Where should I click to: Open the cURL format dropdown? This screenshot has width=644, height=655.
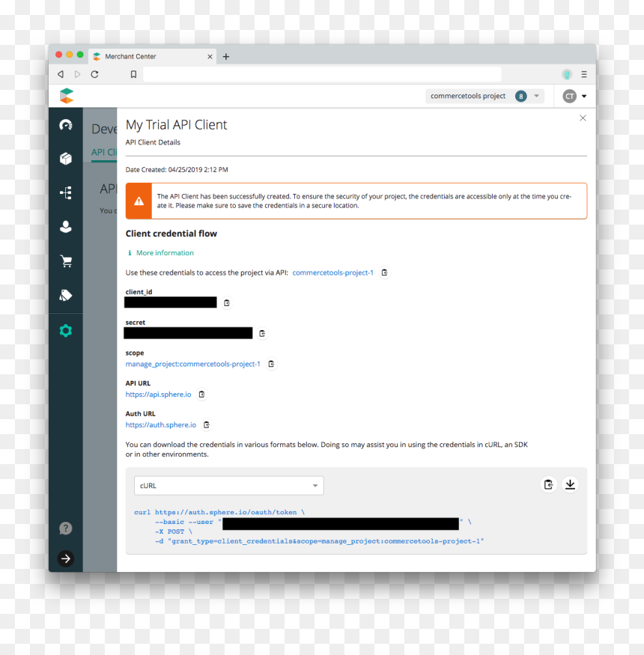pos(228,485)
